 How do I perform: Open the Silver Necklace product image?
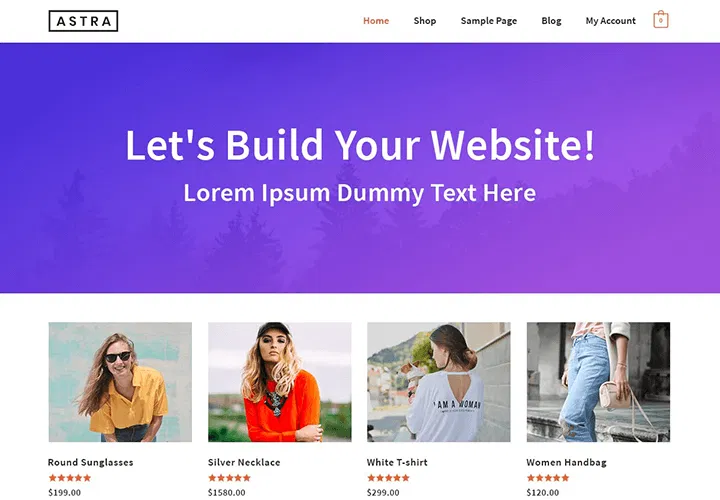click(280, 382)
